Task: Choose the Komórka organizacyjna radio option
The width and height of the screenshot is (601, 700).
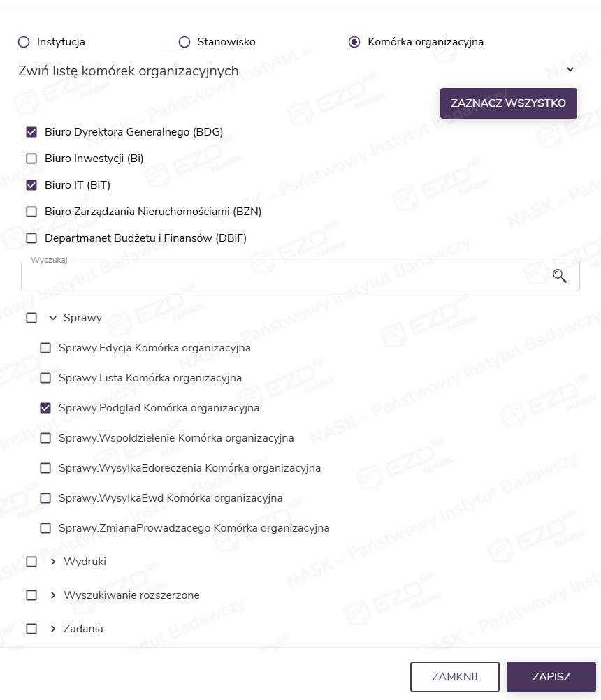Action: (x=354, y=42)
